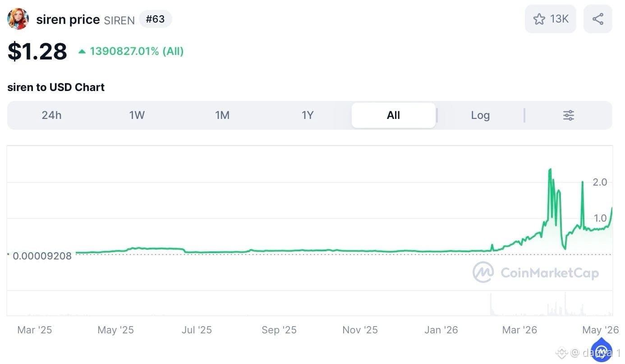Click the Sep '25 axis label
This screenshot has width=625, height=364.
279,330
